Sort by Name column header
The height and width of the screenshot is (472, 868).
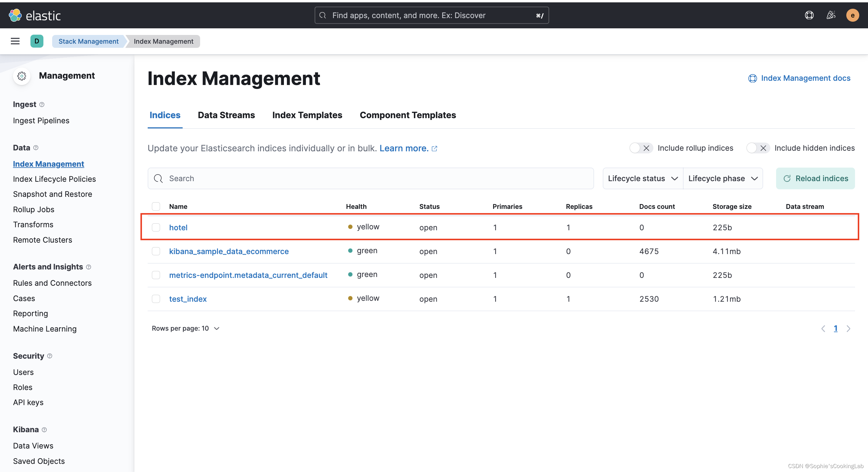pyautogui.click(x=178, y=206)
